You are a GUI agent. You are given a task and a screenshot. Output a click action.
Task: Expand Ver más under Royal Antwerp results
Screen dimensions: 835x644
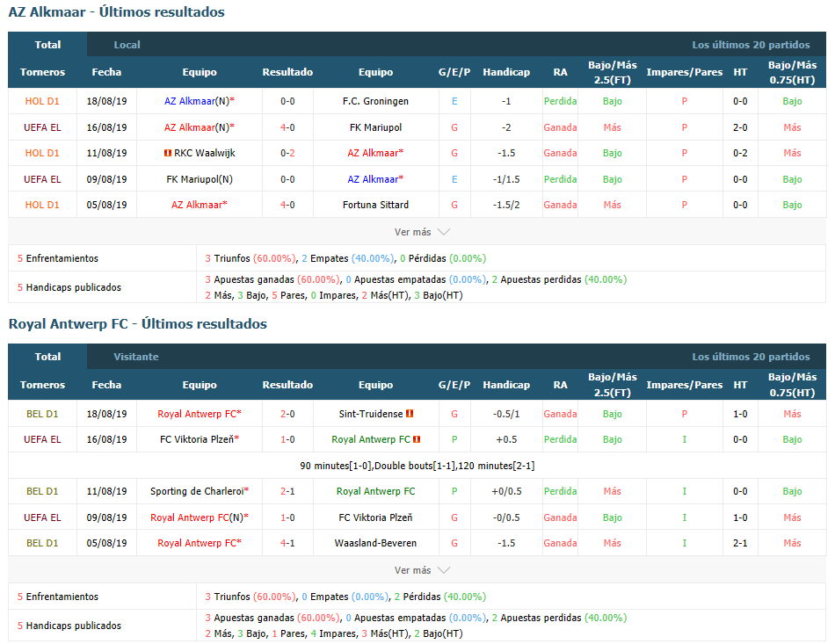click(x=422, y=570)
